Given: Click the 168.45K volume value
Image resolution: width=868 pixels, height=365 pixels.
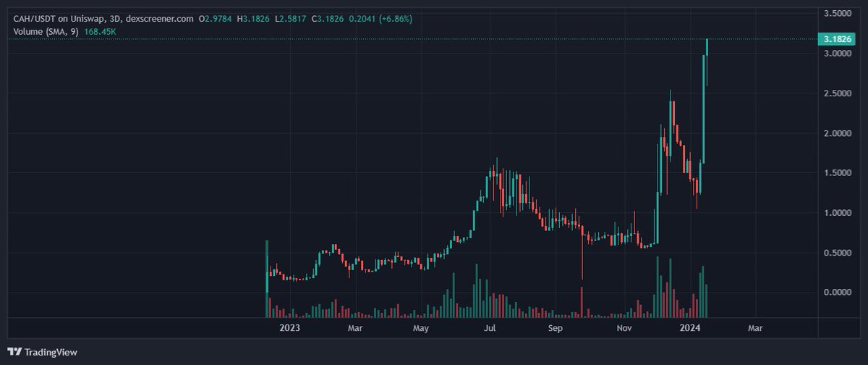Looking at the screenshot, I should (101, 32).
